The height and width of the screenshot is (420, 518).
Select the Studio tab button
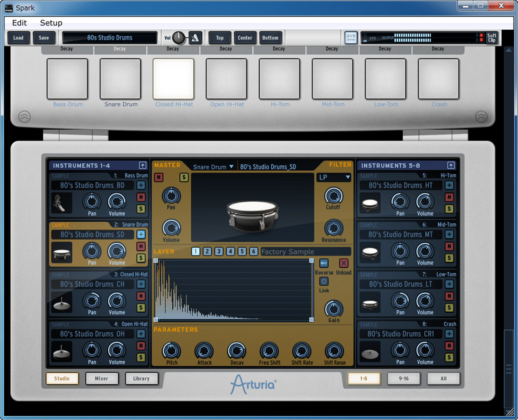click(62, 379)
